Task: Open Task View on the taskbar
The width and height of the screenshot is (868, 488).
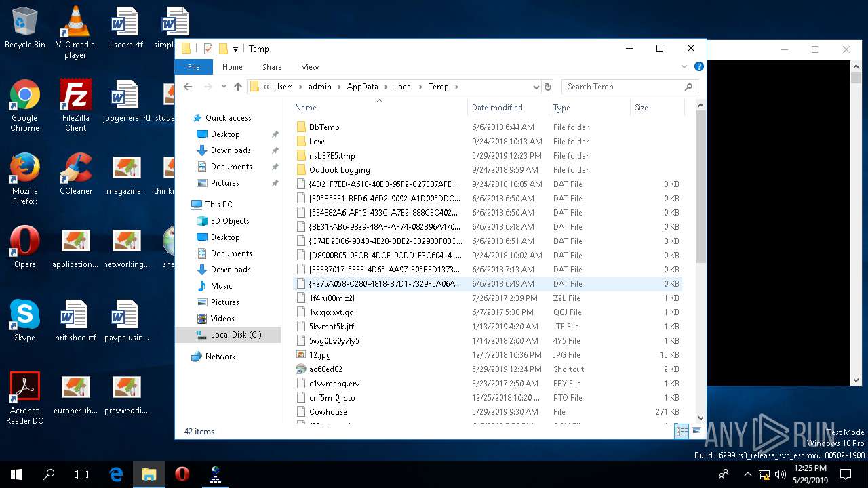Action: coord(81,474)
